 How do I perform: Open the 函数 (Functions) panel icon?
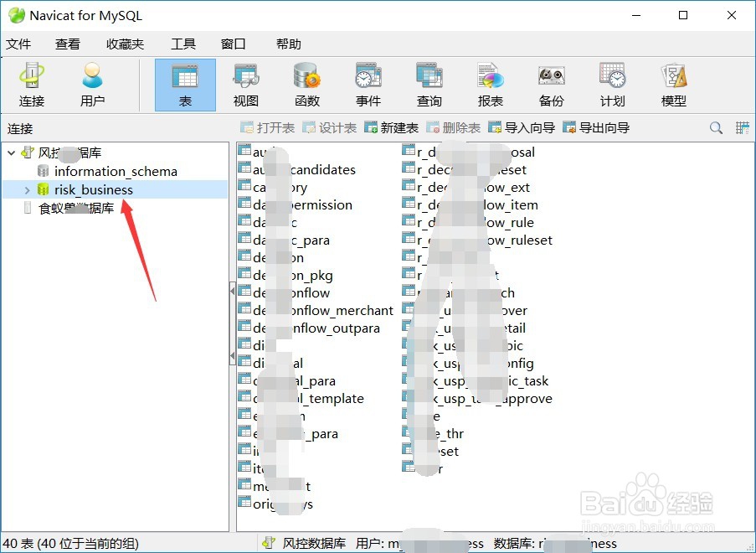tap(307, 84)
